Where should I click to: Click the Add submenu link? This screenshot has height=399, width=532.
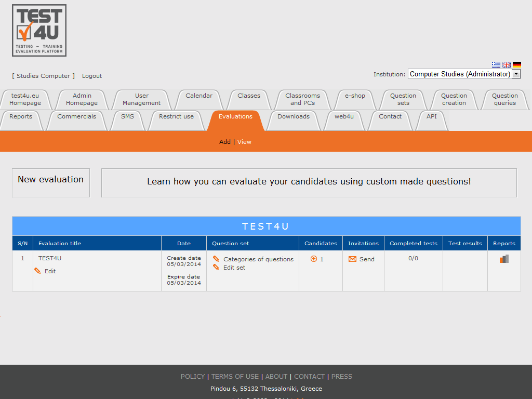(x=225, y=142)
